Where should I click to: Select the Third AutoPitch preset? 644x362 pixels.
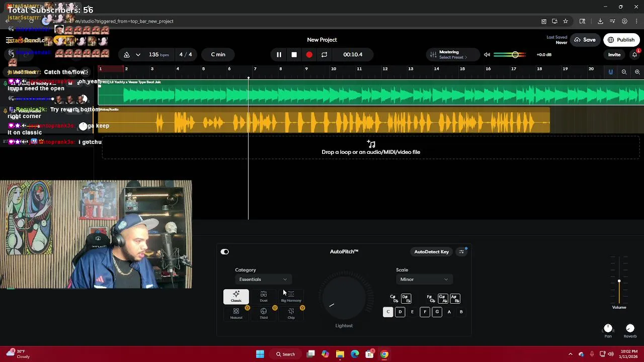click(264, 314)
